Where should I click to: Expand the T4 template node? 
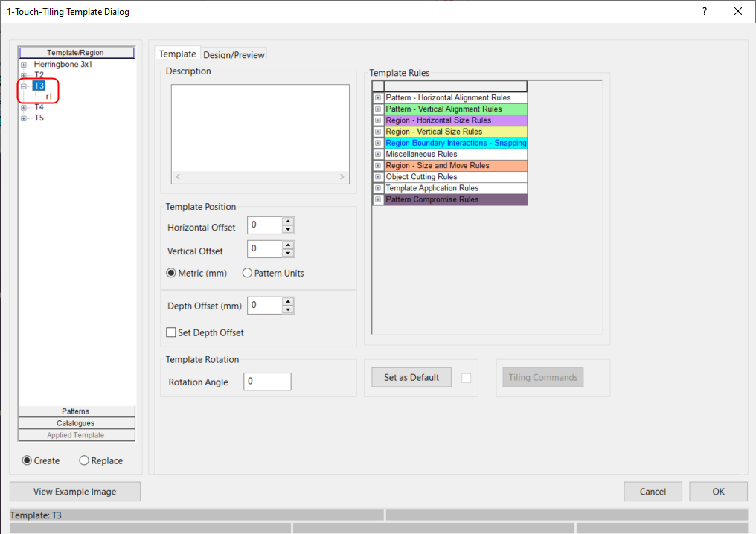[23, 108]
